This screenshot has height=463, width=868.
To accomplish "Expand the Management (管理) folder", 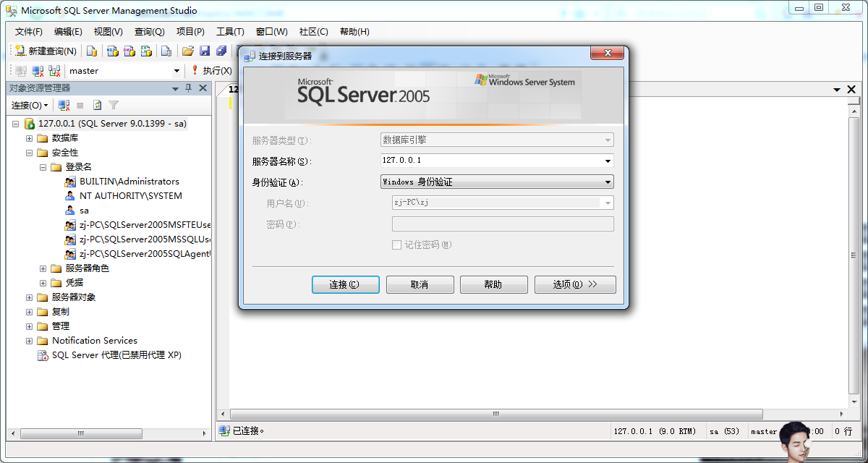I will [30, 326].
